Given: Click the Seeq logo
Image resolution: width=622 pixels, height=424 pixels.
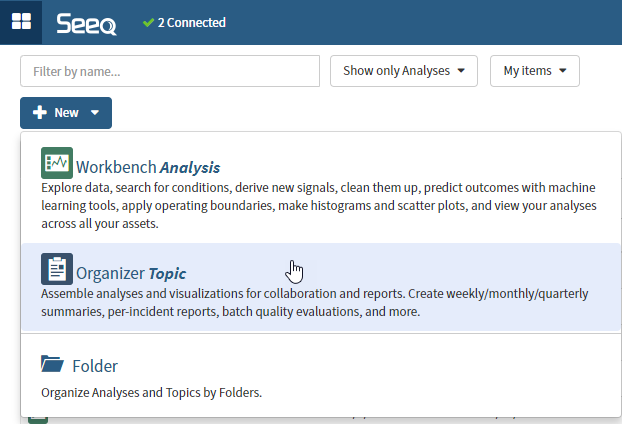Looking at the screenshot, I should tap(86, 23).
